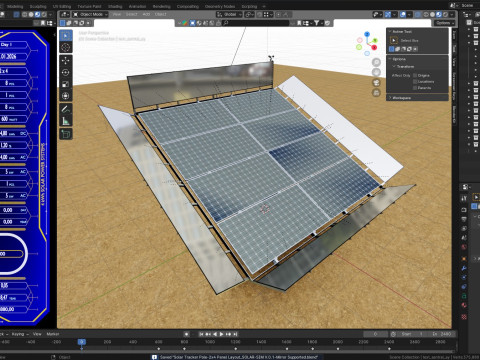Screen dimensions: 480x360
Task: Toggle proportional editing button
Action: coord(278,14)
